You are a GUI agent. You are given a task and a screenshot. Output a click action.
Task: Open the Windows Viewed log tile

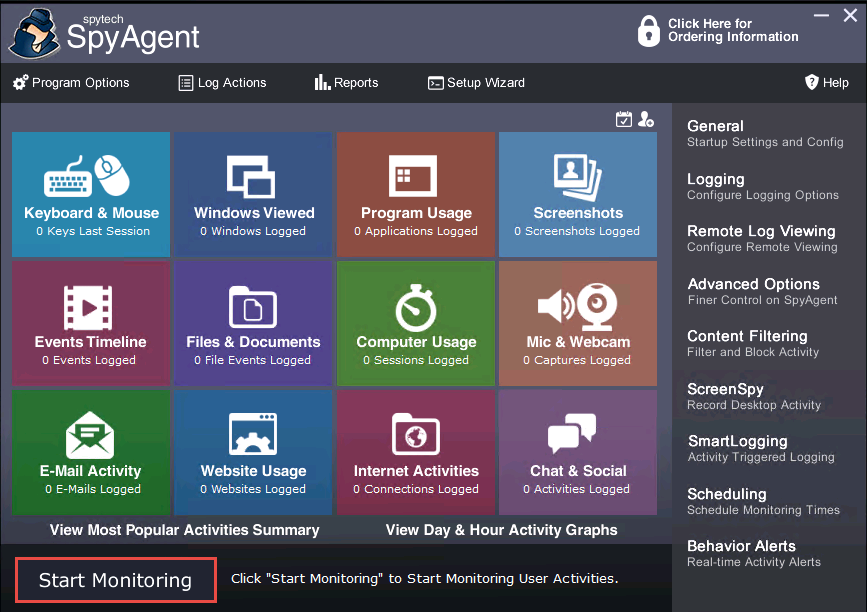coord(253,194)
